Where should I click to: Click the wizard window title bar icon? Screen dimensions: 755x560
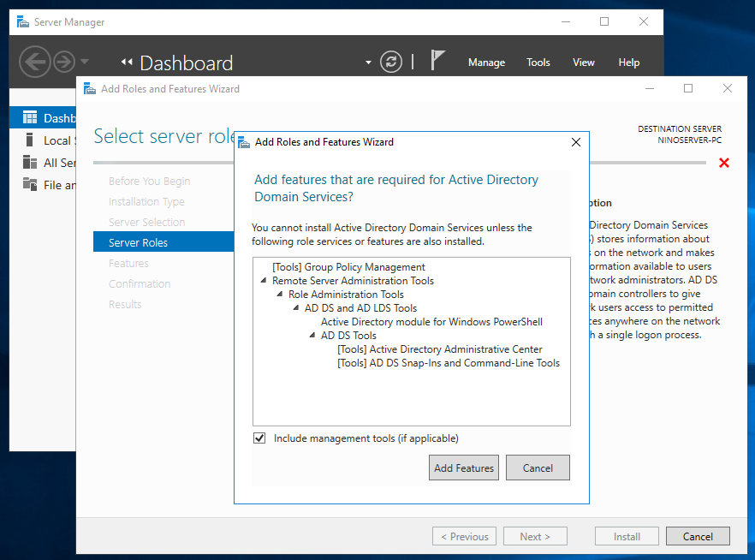click(90, 88)
